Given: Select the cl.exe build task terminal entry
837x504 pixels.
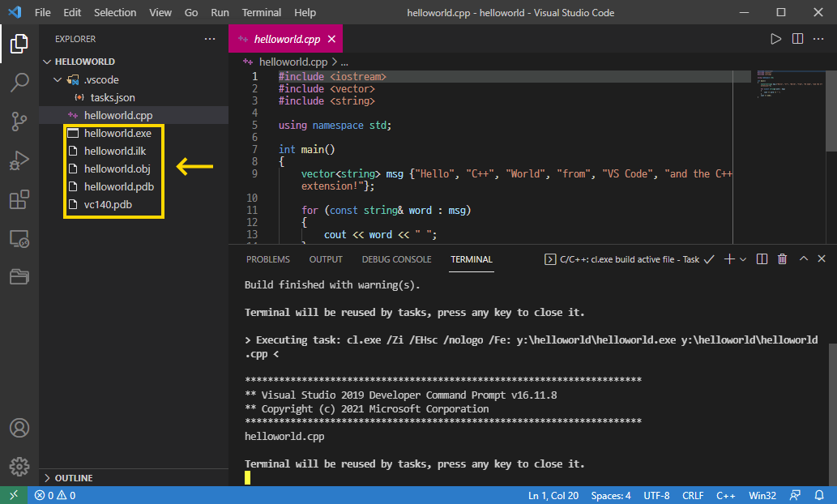Looking at the screenshot, I should (629, 259).
